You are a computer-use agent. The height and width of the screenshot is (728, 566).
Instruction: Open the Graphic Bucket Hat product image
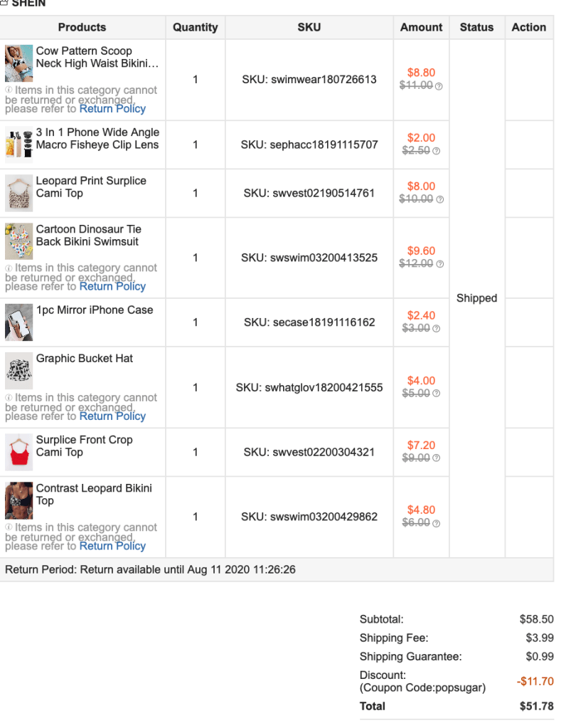[19, 371]
